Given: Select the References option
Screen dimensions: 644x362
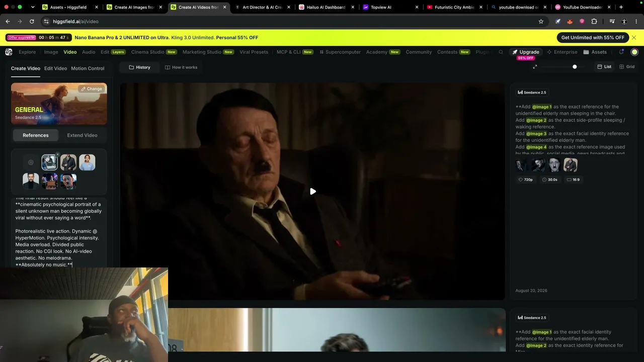Looking at the screenshot, I should point(36,135).
